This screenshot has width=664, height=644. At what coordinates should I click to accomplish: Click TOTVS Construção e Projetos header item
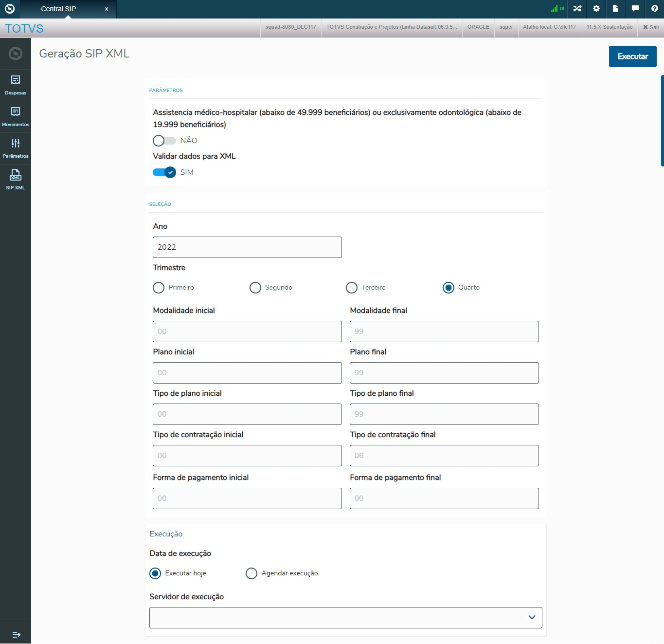coord(392,27)
